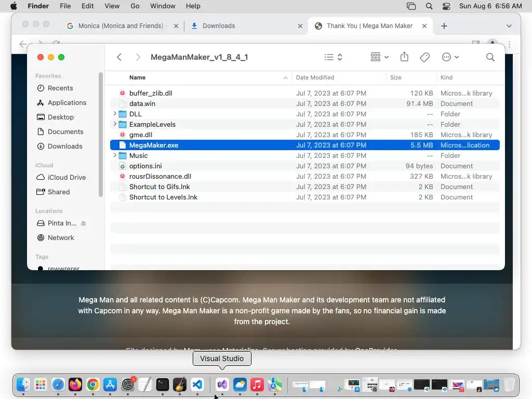Open the Go menu
Image resolution: width=532 pixels, height=399 pixels.
135,6
